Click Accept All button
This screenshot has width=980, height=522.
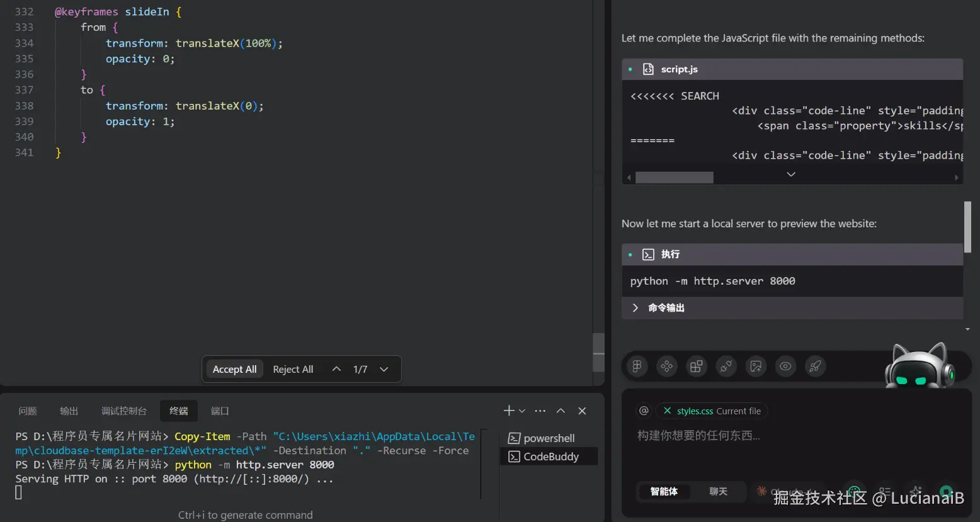coord(234,369)
